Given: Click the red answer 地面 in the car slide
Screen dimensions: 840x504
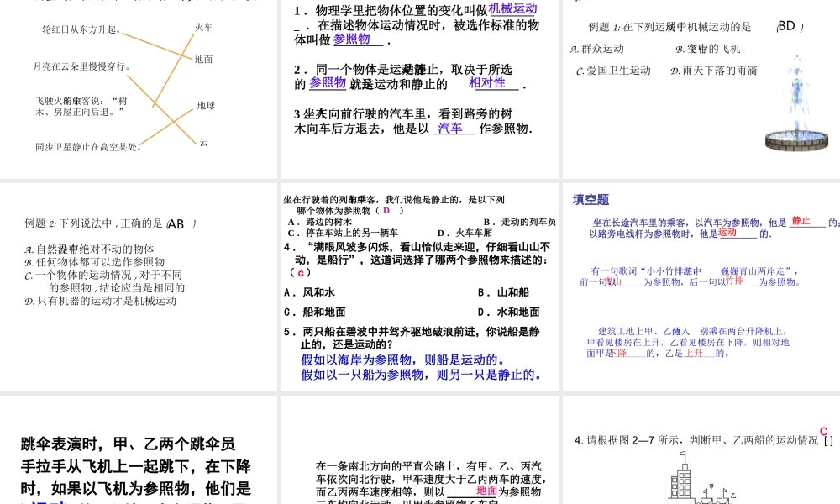Looking at the screenshot, I should (x=487, y=491).
